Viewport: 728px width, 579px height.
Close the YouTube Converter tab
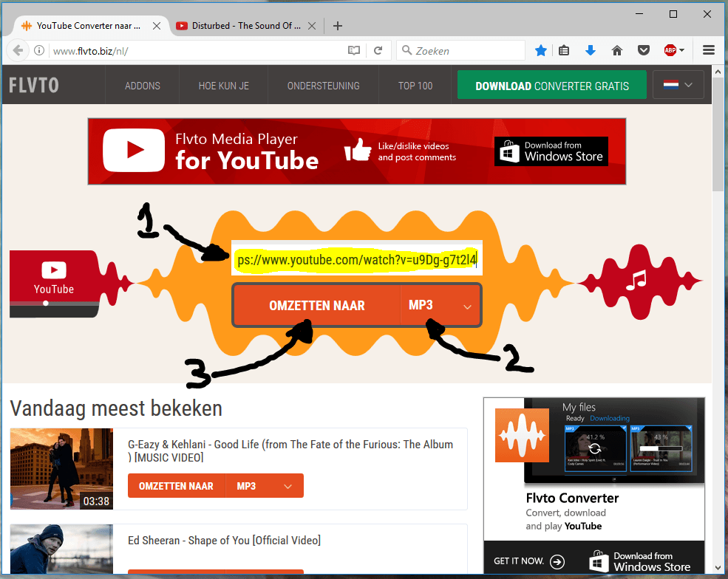point(157,26)
